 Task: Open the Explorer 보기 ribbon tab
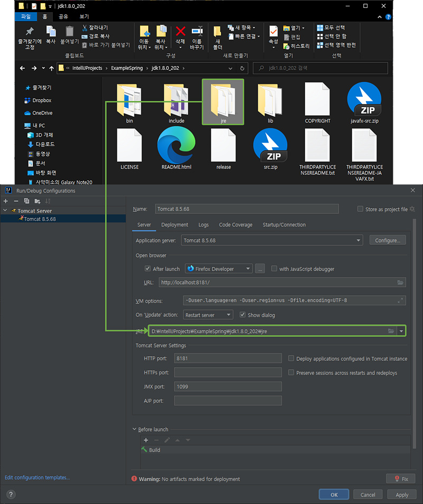coord(84,16)
